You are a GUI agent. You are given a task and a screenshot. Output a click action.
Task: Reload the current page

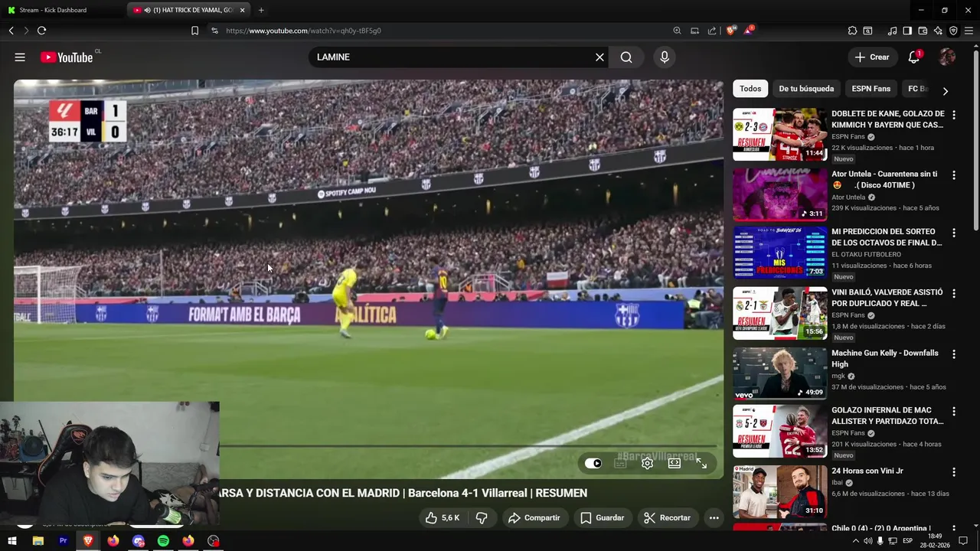(41, 31)
